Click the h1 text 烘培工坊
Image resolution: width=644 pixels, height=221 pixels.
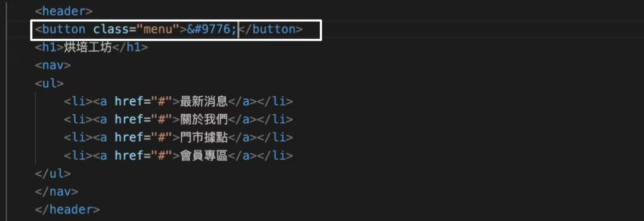(88, 48)
